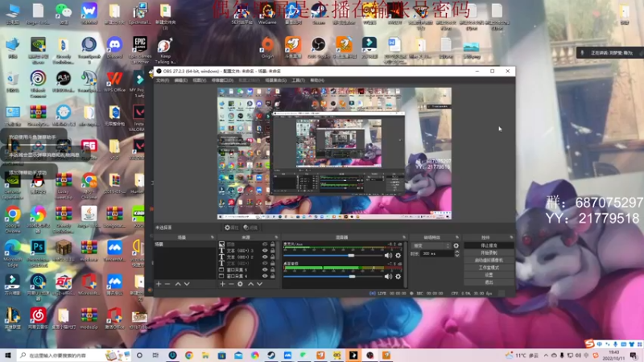Image resolution: width=644 pixels, height=362 pixels.
Task: Click the transition duration 300 ms field
Action: [437, 253]
